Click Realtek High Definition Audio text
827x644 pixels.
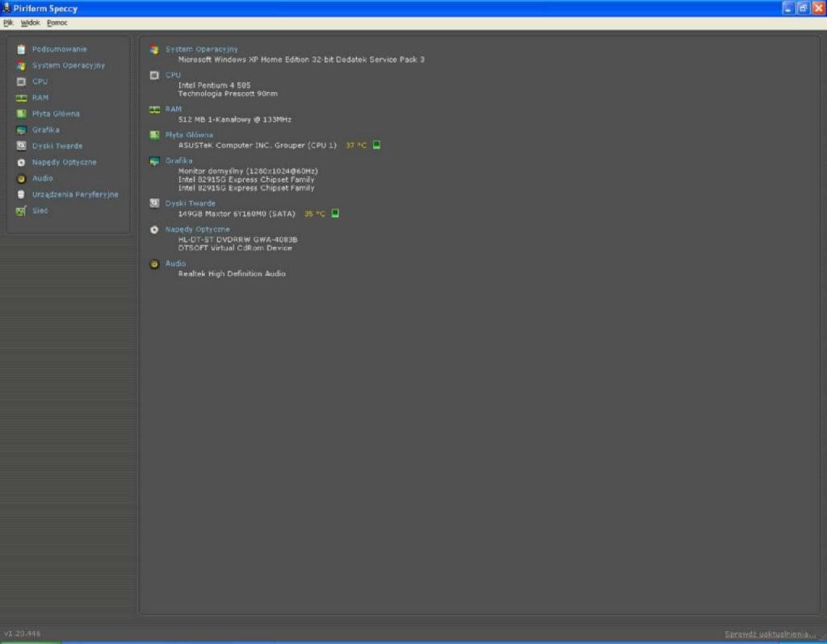point(232,274)
